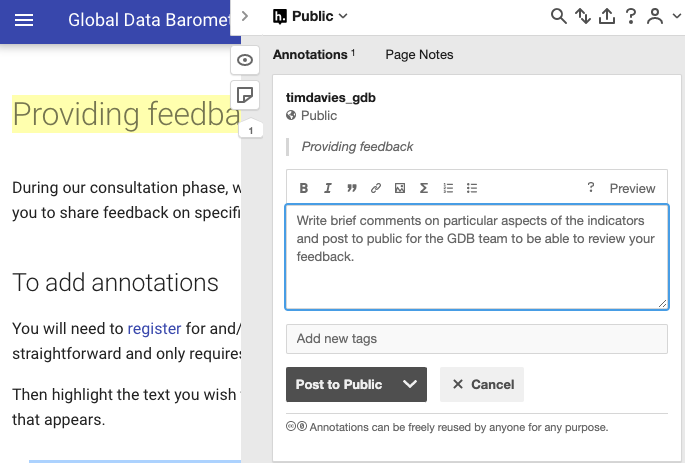Screen dimensions: 685x463
Task: Insert a numbered list
Action: 448,188
